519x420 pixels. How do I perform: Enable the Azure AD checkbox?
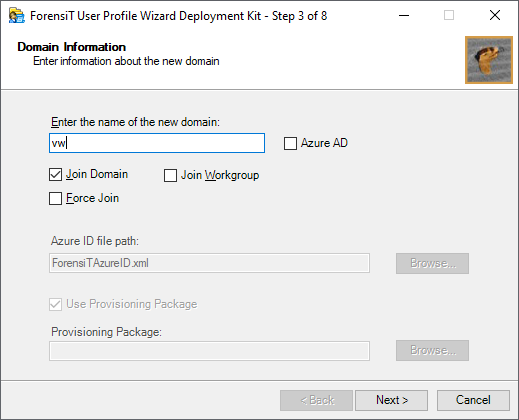pos(290,144)
